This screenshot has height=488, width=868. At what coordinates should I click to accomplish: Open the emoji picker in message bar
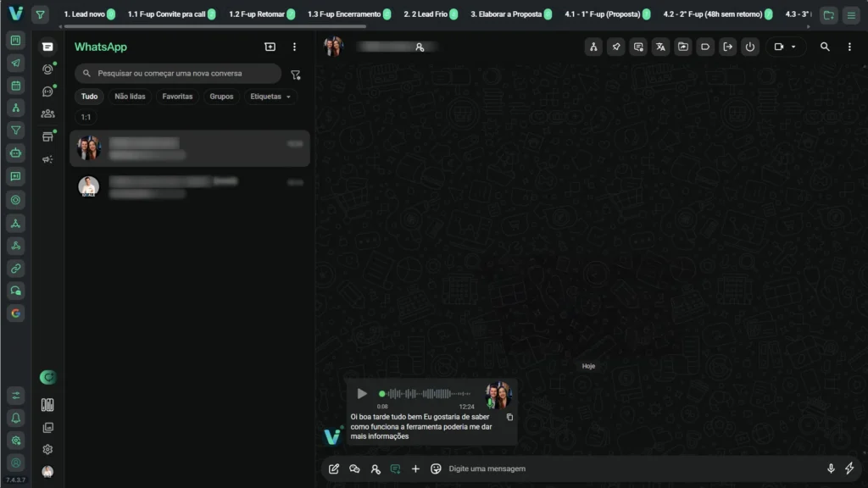coord(436,469)
